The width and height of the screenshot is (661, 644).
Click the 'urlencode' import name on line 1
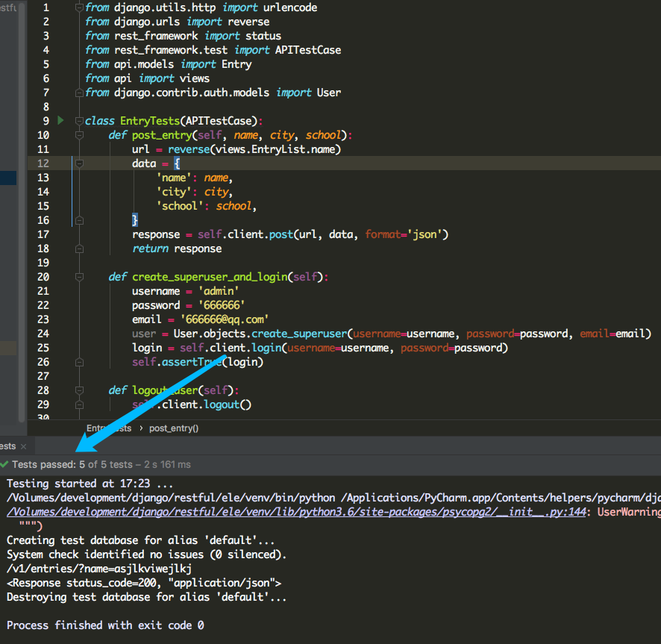pos(290,7)
